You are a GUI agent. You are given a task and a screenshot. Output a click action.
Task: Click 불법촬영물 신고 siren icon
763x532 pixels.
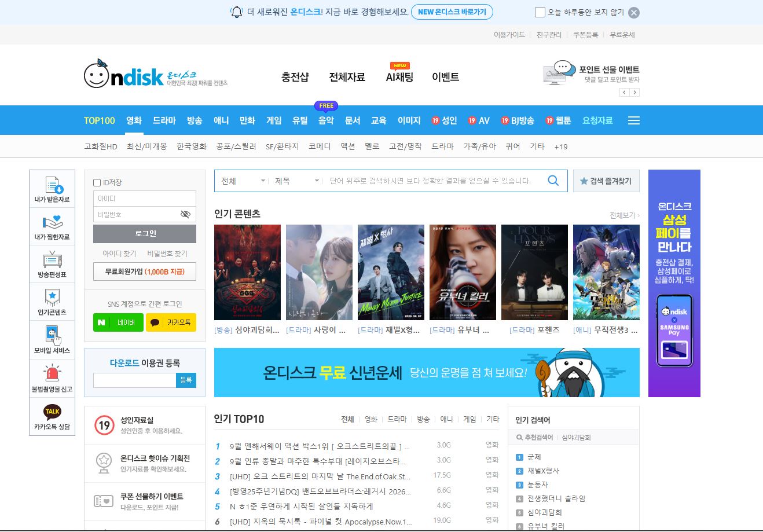point(52,374)
